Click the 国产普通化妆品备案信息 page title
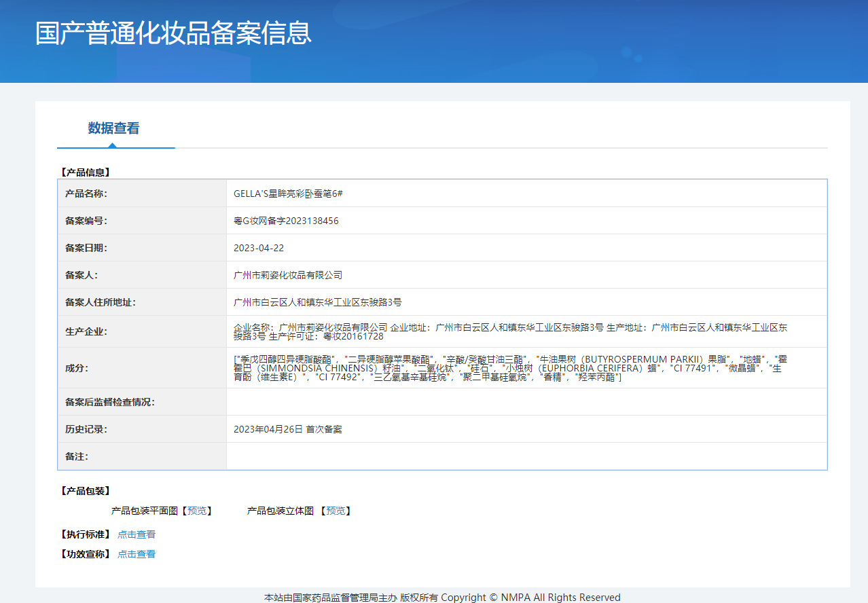868x603 pixels. pyautogui.click(x=173, y=33)
